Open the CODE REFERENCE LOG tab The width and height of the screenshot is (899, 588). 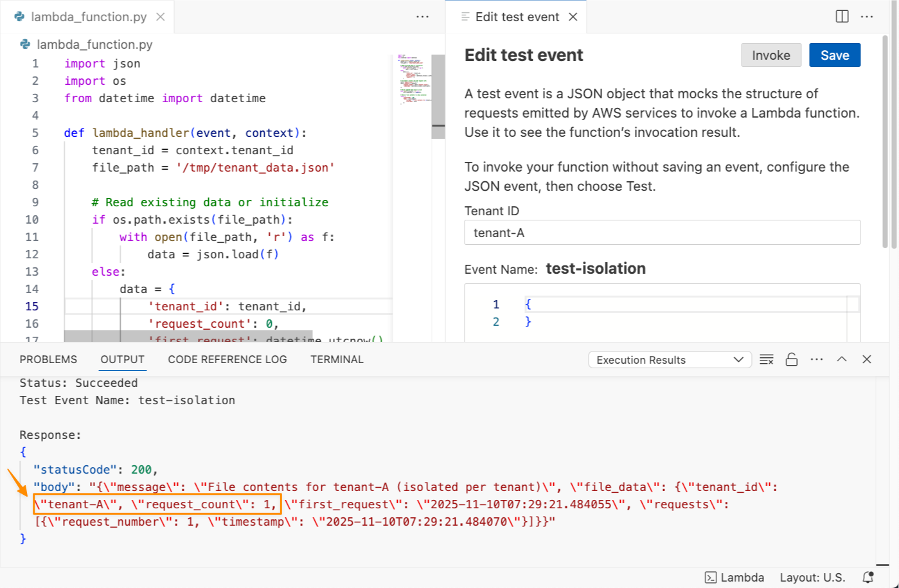tap(227, 359)
